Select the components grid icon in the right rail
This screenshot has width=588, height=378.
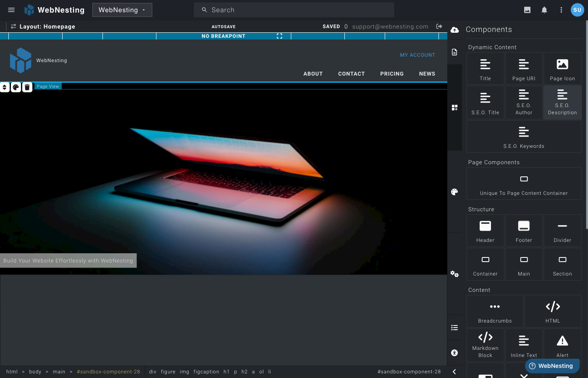(455, 108)
